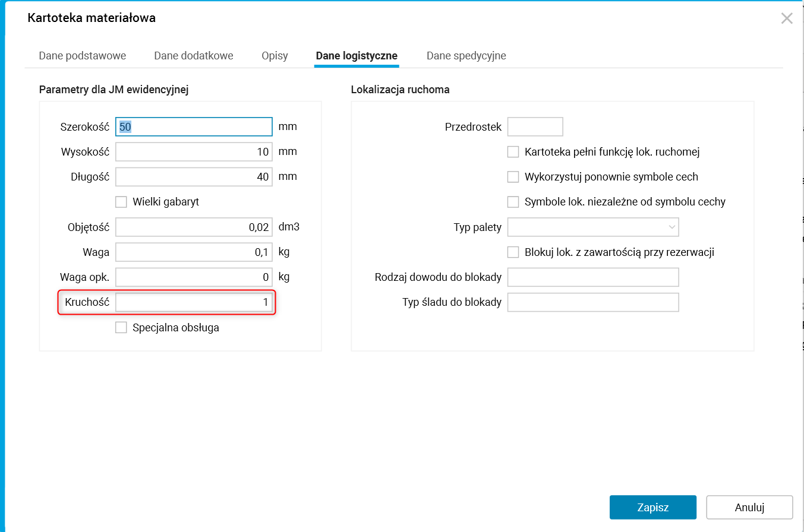Focus the Szerokość input field
The width and height of the screenshot is (804, 532).
(x=194, y=127)
